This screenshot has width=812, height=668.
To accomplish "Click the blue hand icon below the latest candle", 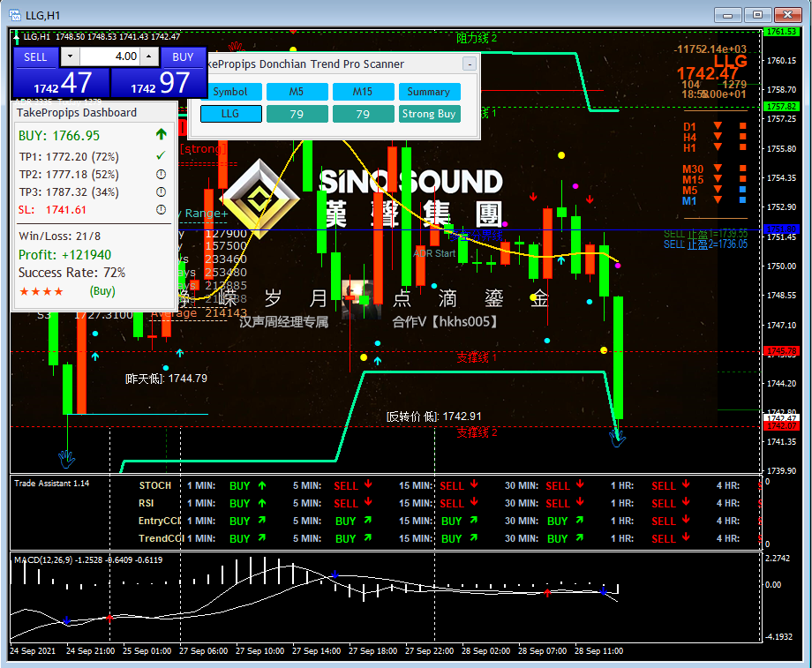I will (x=617, y=439).
